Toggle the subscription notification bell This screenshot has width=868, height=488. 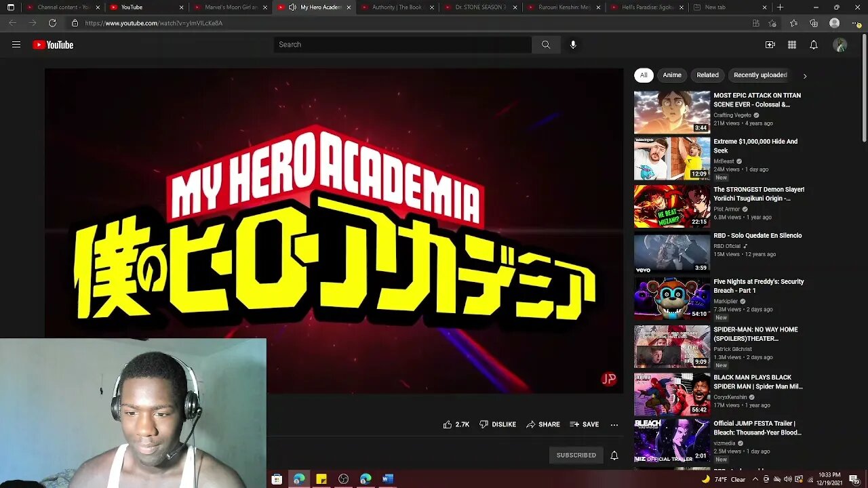pyautogui.click(x=614, y=455)
